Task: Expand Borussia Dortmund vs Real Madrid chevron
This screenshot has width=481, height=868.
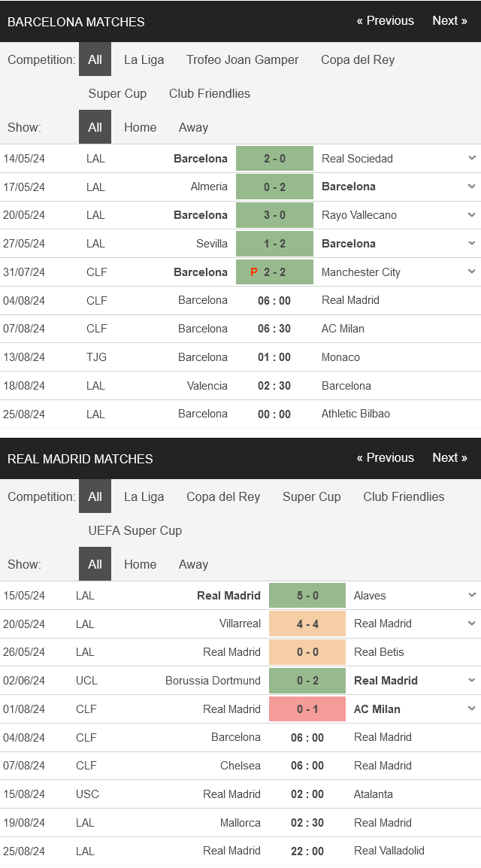Action: 471,681
